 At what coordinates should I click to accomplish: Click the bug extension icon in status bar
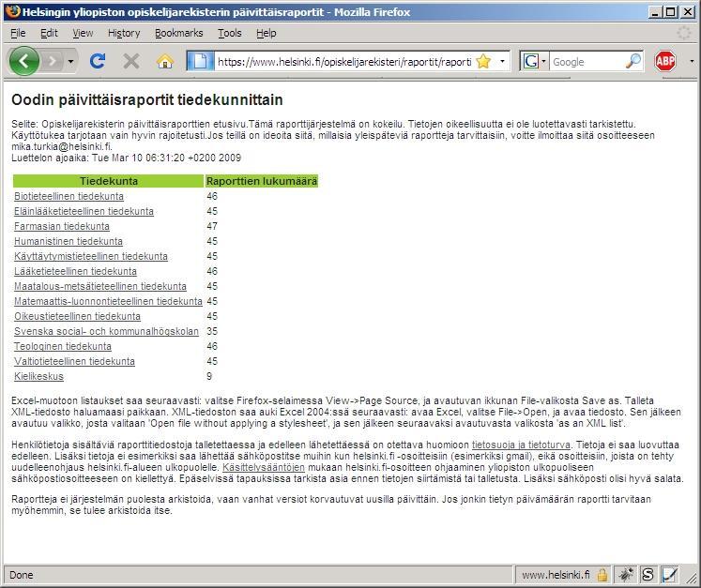click(625, 575)
